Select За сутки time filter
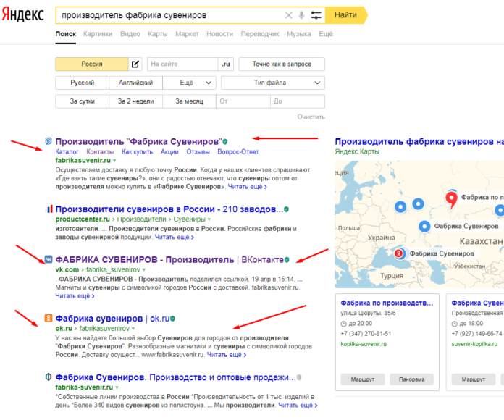504x420 pixels. [x=83, y=101]
